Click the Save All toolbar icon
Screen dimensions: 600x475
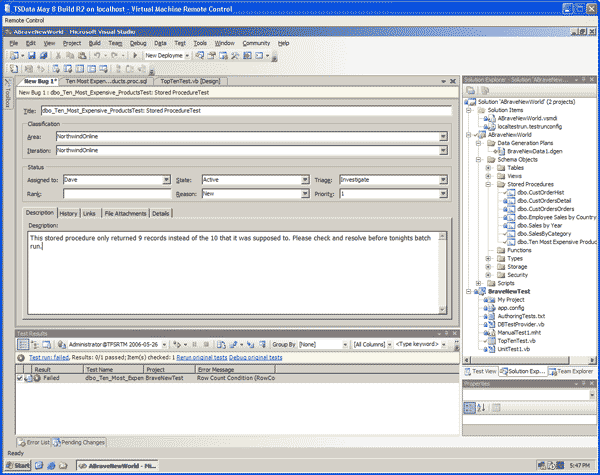44,55
